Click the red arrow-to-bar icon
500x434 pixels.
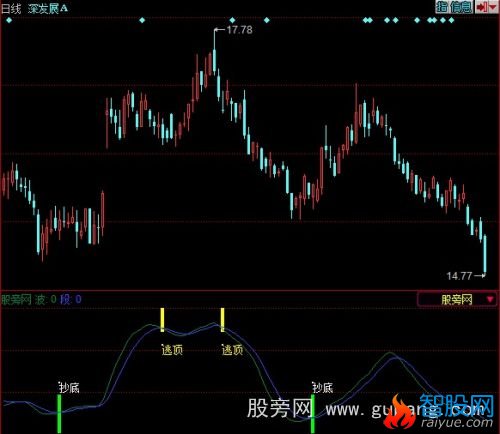tap(481, 7)
